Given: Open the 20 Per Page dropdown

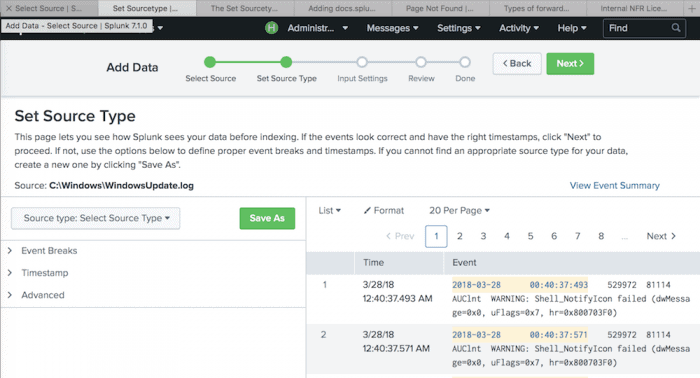Looking at the screenshot, I should click(x=459, y=211).
